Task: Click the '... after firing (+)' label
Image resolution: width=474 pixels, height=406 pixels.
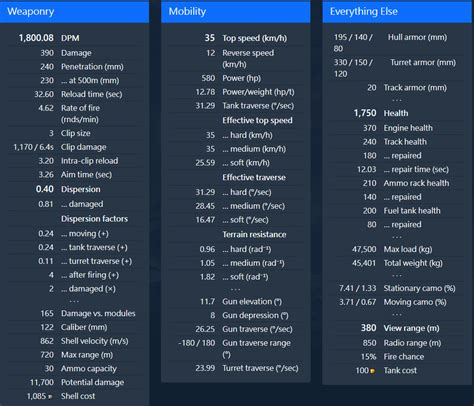Action: point(90,275)
